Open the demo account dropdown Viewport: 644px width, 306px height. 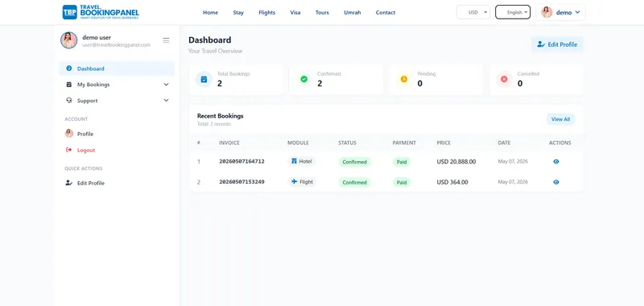560,12
